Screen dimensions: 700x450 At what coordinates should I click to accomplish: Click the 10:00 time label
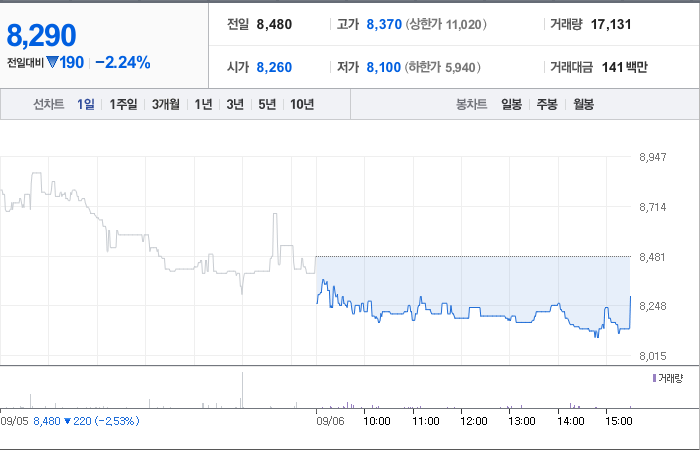(x=377, y=421)
